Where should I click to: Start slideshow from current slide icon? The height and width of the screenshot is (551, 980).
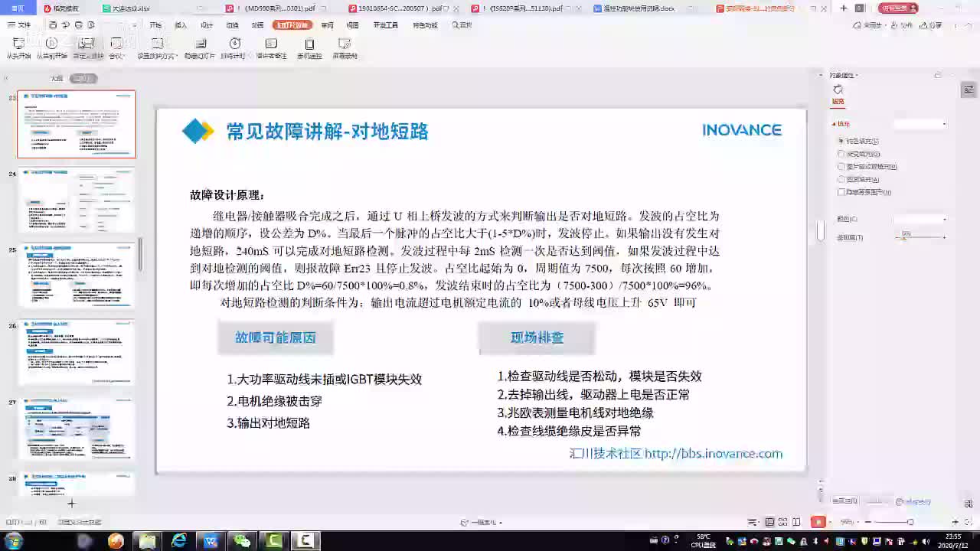click(52, 44)
